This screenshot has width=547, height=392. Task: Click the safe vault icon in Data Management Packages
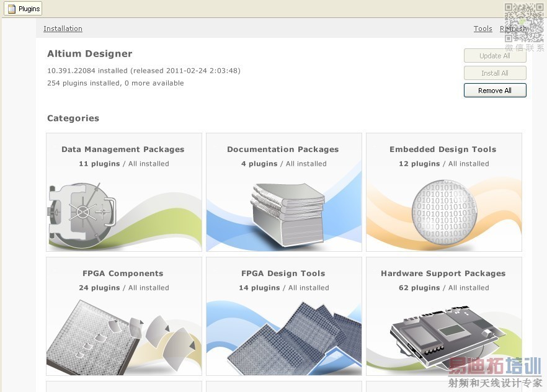82,215
